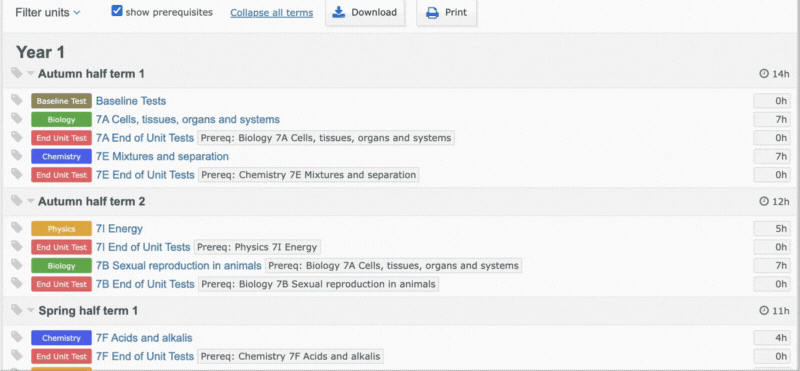Click the Print button
The height and width of the screenshot is (371, 800).
pyautogui.click(x=446, y=13)
